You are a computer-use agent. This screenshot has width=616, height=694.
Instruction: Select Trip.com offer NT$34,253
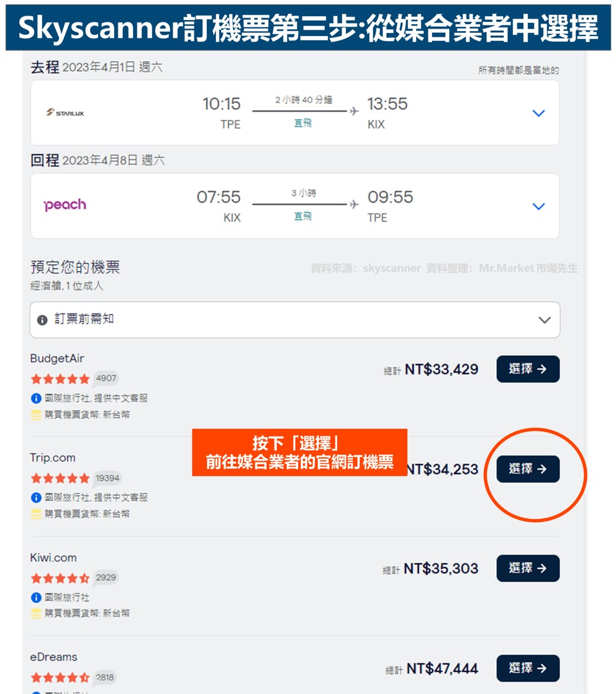(528, 469)
